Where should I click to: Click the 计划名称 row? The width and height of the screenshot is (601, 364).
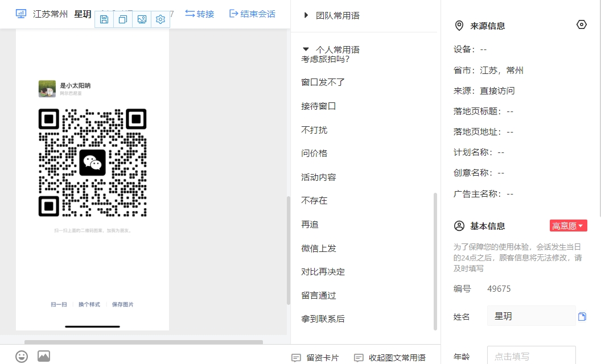479,152
